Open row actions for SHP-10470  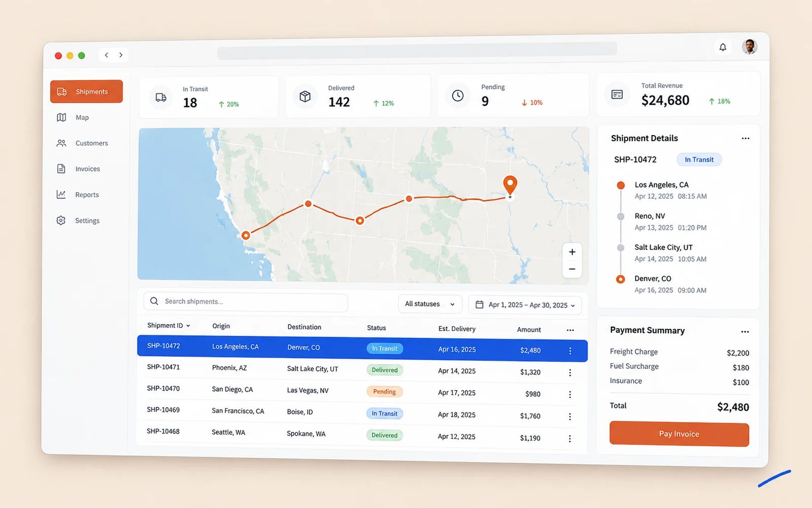click(x=570, y=395)
